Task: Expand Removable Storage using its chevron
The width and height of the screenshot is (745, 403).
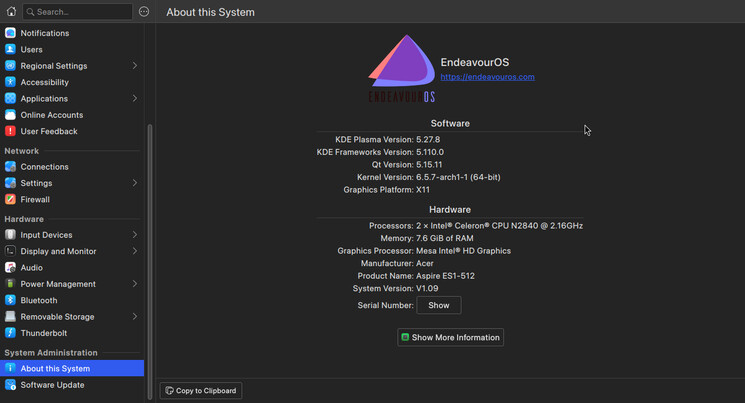Action: [x=135, y=317]
